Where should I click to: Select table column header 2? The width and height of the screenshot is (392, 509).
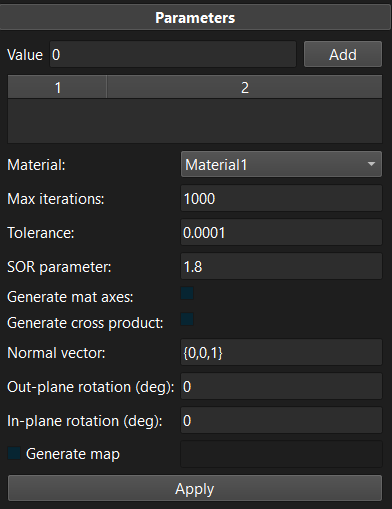(x=245, y=87)
